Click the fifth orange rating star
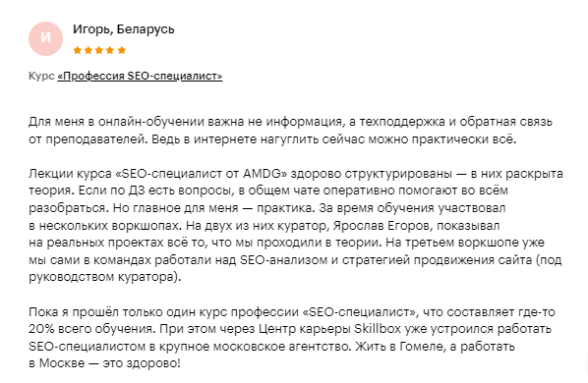Image resolution: width=588 pixels, height=383 pixels. point(122,50)
